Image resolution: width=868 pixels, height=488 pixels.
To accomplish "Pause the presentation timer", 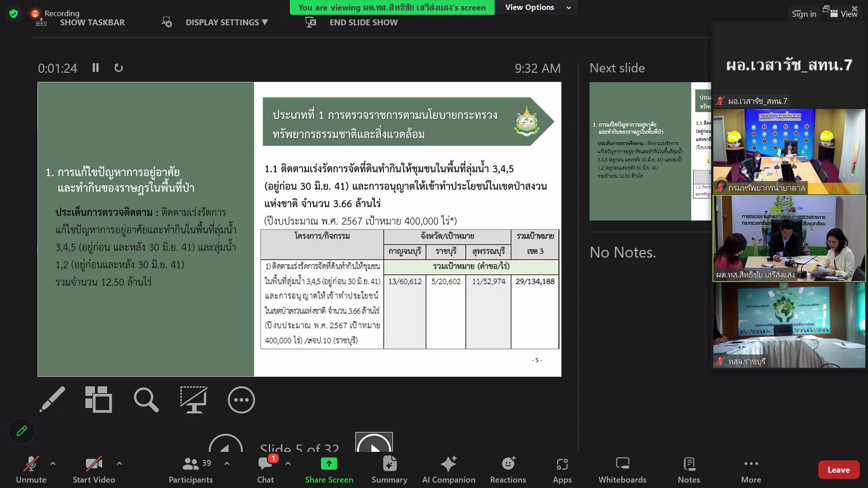I will [x=95, y=68].
